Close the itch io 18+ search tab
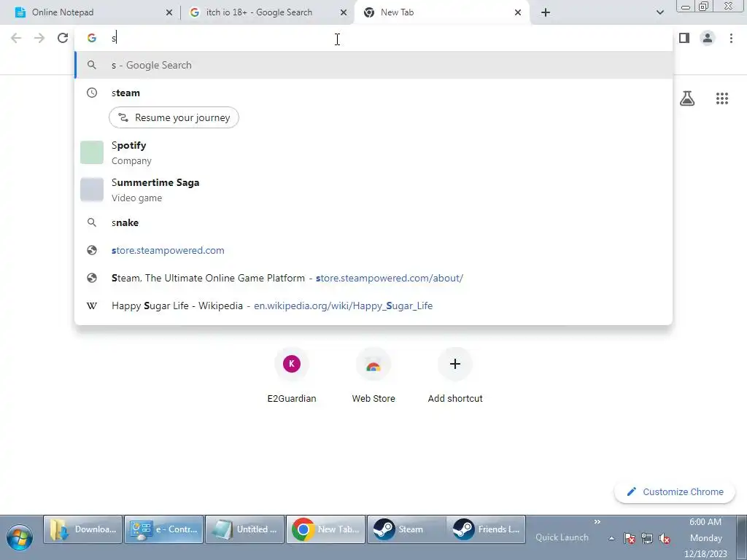 pos(344,13)
